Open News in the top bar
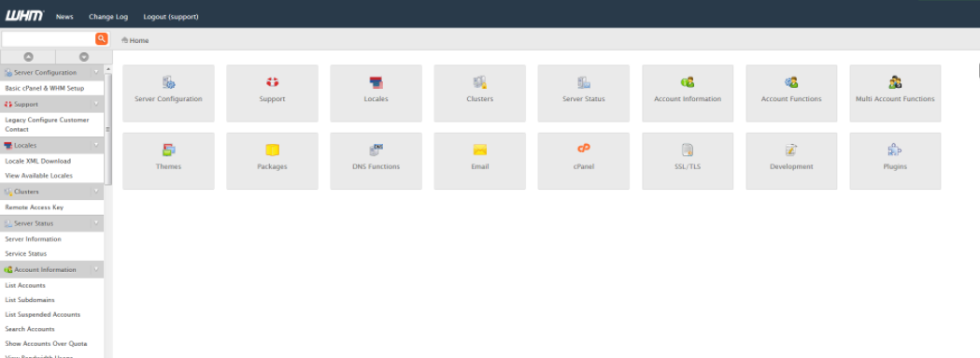The height and width of the screenshot is (358, 980). point(64,17)
